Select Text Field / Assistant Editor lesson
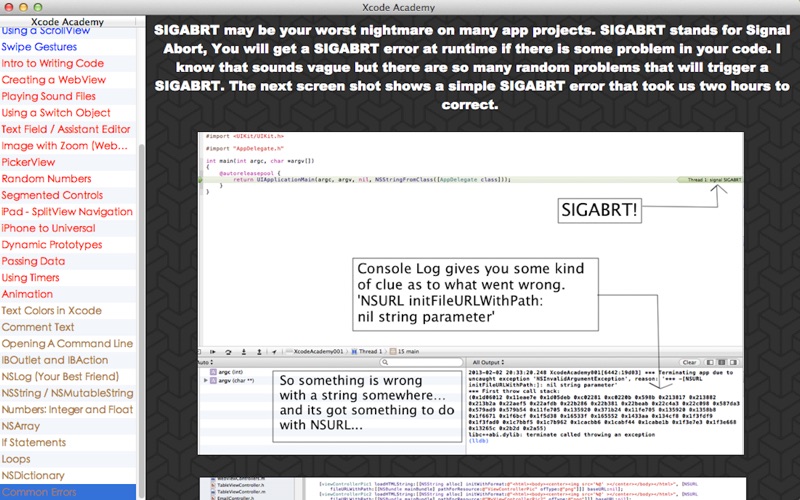Viewport: 800px width, 500px height. 66,129
